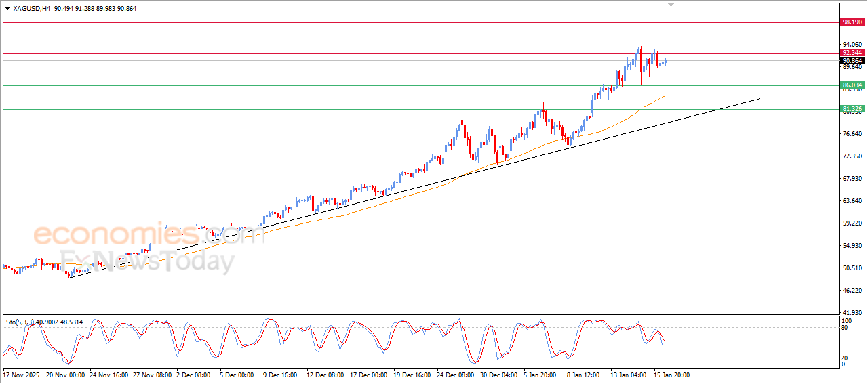Click the 24 Nov 16:00 date label
Screen dimensions: 868x384
coord(110,375)
